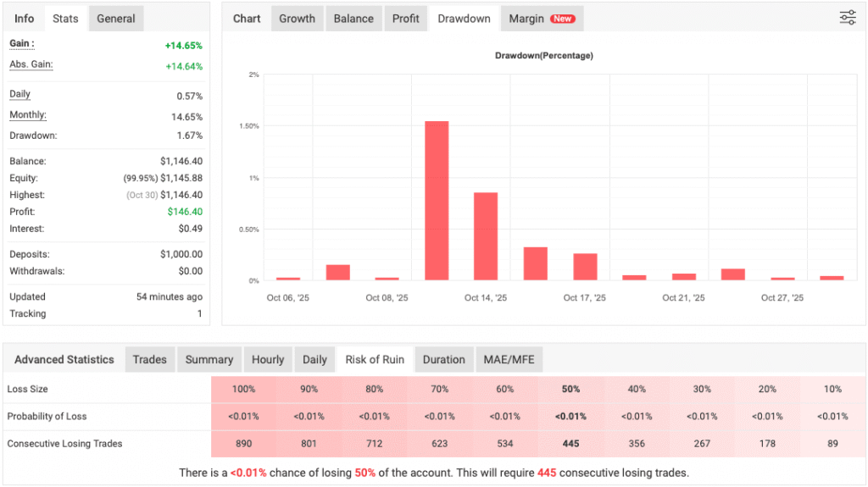Select the Daily tab in Advanced Statistics
Screen dimensions: 868x487
click(x=314, y=359)
